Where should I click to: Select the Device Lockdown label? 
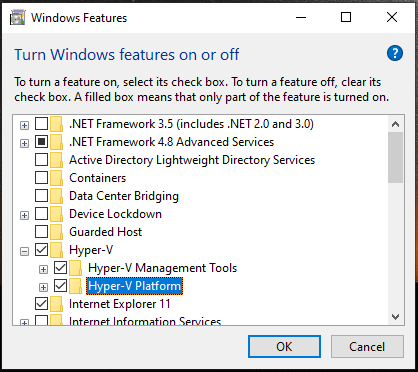pyautogui.click(x=115, y=214)
